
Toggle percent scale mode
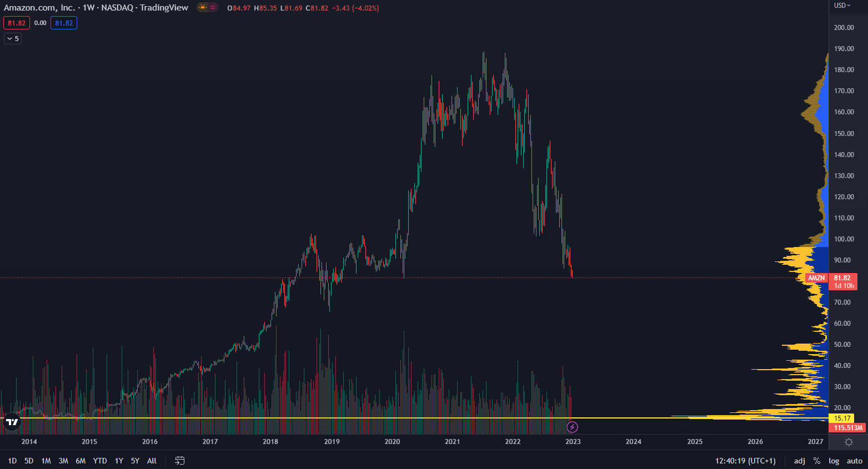point(817,461)
